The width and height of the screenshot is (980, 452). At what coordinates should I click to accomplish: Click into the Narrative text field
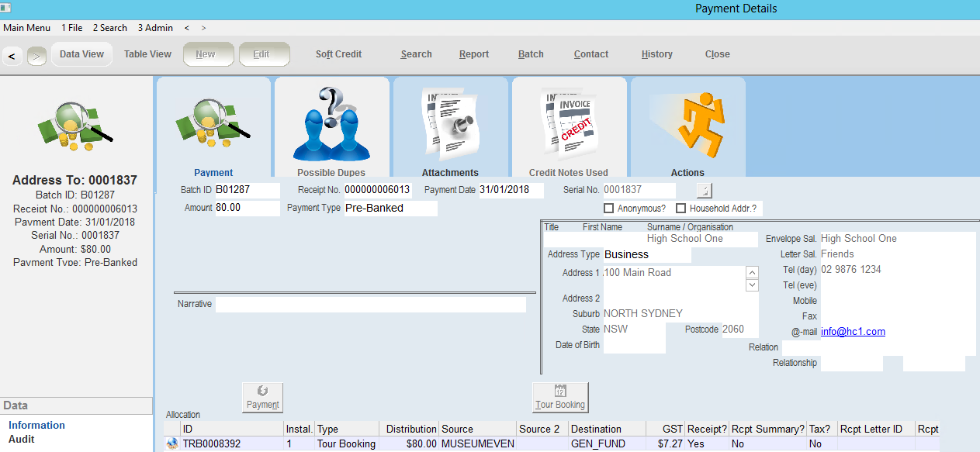tap(370, 305)
